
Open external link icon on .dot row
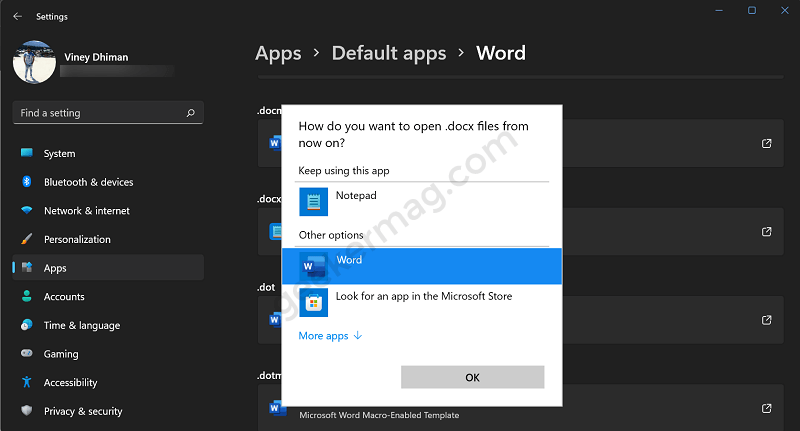[766, 320]
